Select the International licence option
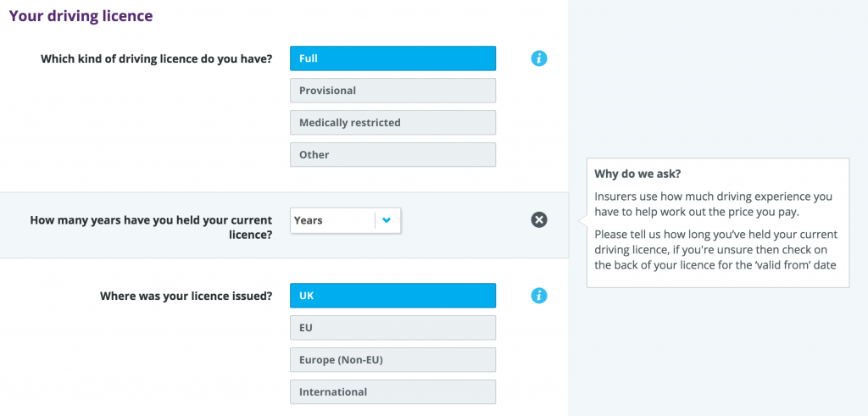 (x=392, y=392)
